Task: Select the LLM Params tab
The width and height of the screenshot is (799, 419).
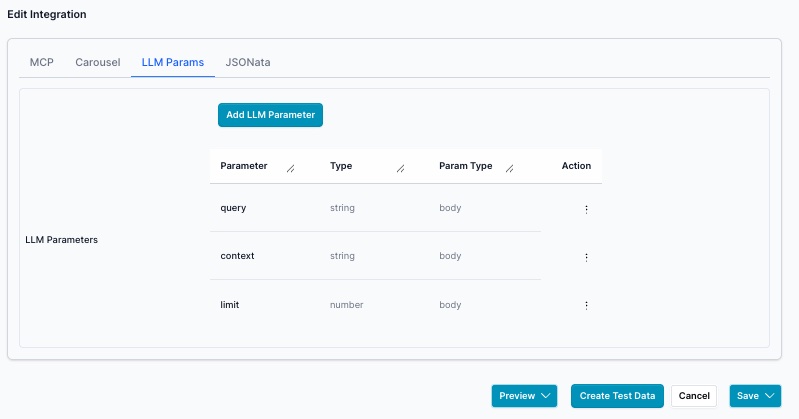Action: pyautogui.click(x=173, y=62)
